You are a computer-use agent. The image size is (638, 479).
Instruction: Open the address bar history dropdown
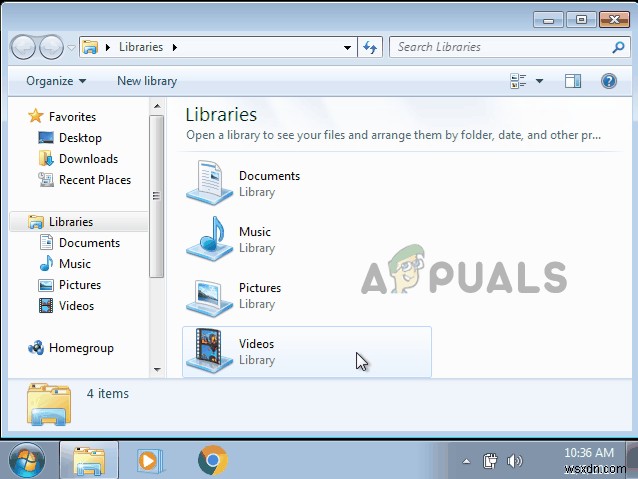click(347, 48)
